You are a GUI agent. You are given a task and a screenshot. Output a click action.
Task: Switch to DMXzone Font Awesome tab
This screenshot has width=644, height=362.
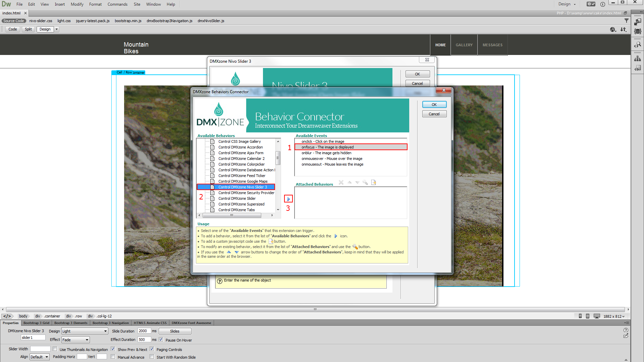tap(191, 323)
